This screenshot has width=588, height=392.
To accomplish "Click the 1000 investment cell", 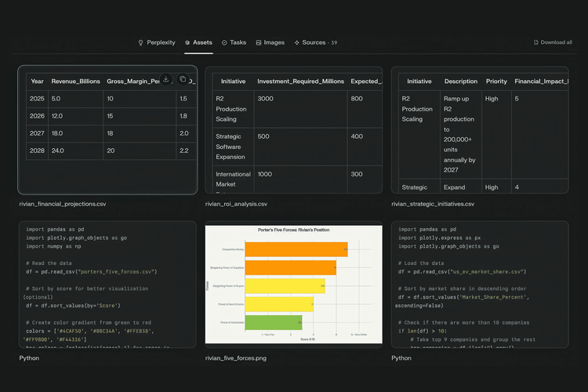I will pyautogui.click(x=301, y=180).
